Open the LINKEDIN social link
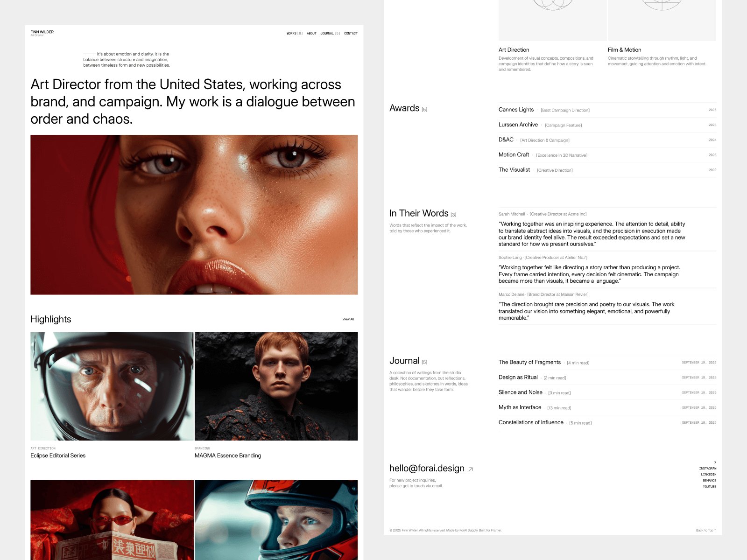Viewport: 747px width, 560px height. [709, 474]
